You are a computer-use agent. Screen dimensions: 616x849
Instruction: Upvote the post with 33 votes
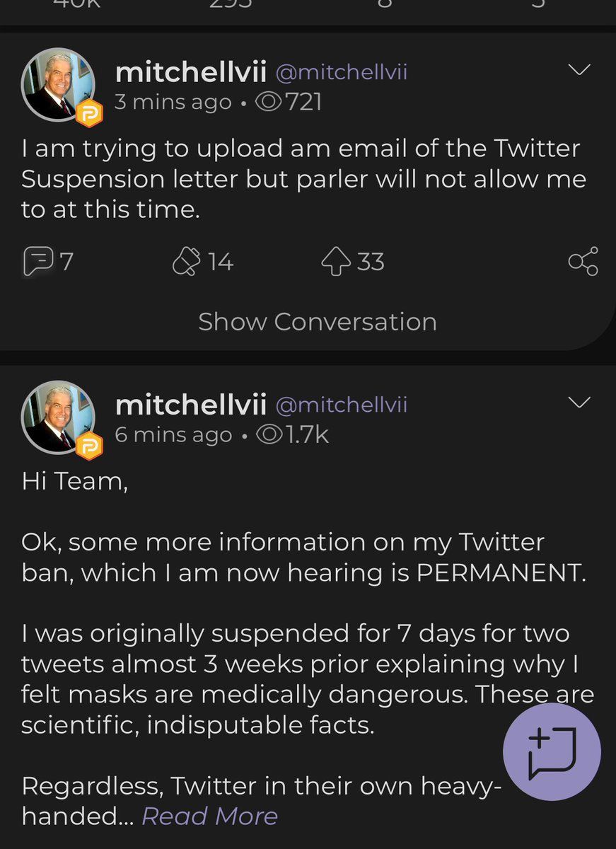(x=336, y=262)
